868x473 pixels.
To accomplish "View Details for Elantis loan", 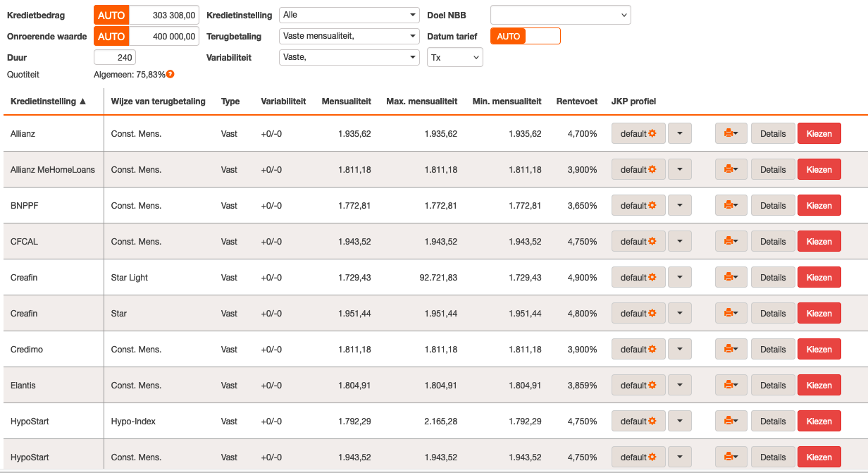I will tap(772, 386).
